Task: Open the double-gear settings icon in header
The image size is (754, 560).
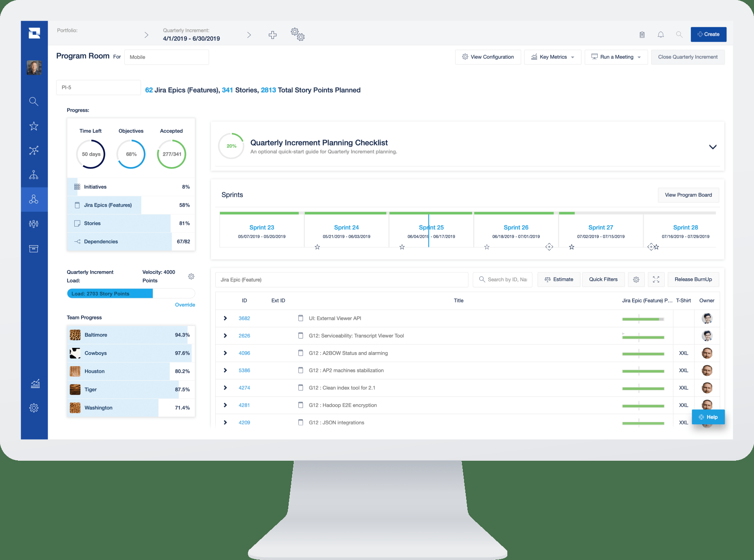Action: point(298,34)
